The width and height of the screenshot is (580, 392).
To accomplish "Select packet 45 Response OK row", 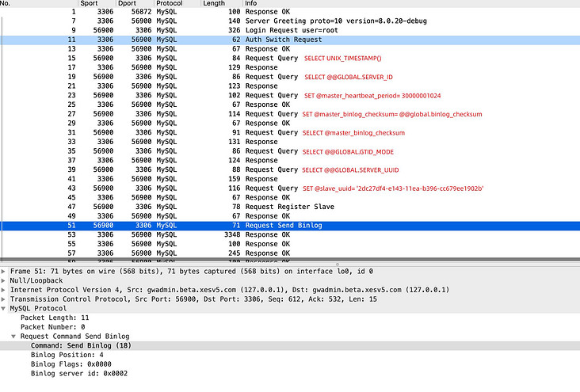I will coord(290,197).
